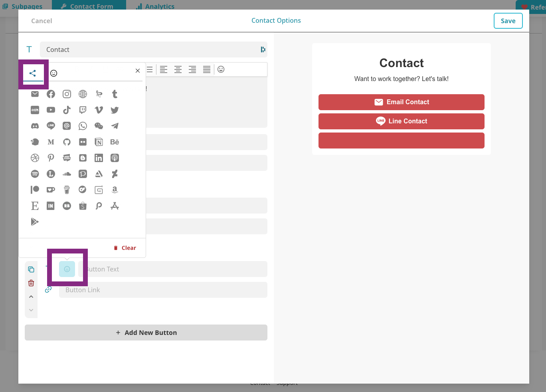Select the Etsy E icon

tap(35, 206)
